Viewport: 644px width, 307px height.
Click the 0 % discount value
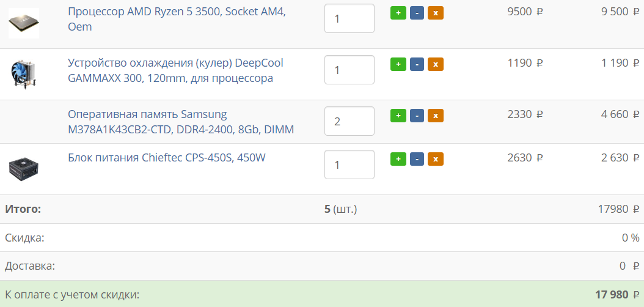coord(631,237)
